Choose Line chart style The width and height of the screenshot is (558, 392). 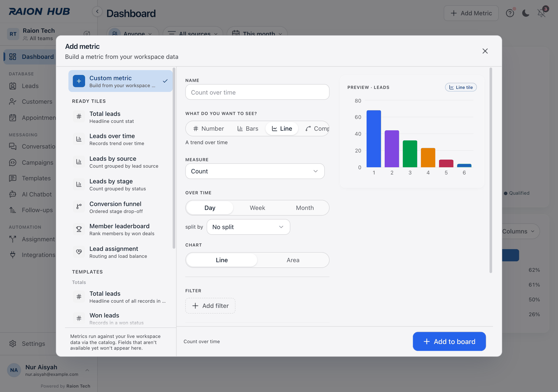click(x=222, y=260)
